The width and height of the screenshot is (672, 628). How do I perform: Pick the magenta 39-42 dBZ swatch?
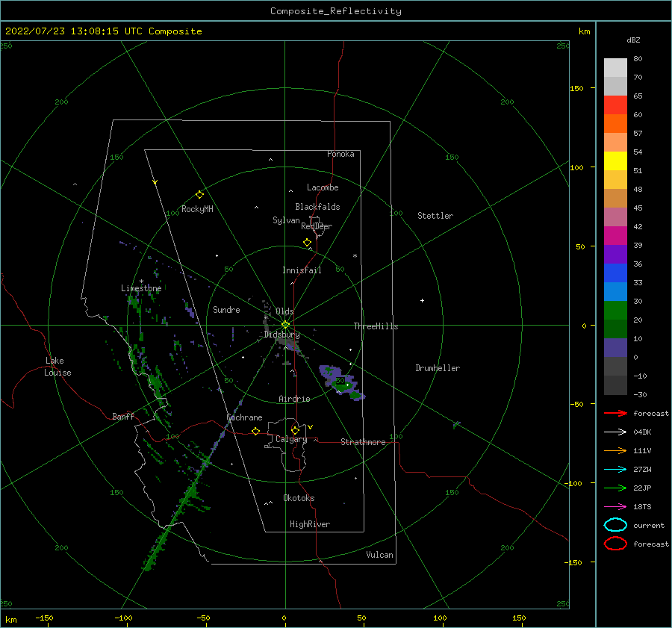(x=615, y=236)
